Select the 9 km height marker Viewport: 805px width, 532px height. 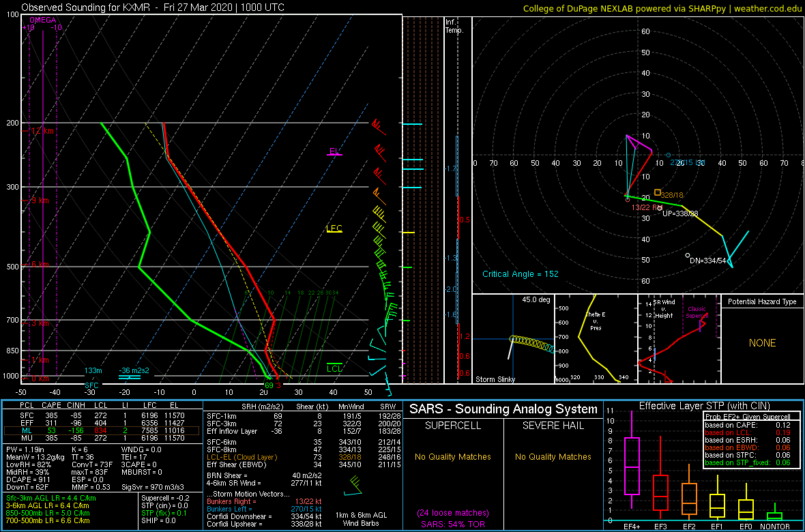tap(40, 201)
